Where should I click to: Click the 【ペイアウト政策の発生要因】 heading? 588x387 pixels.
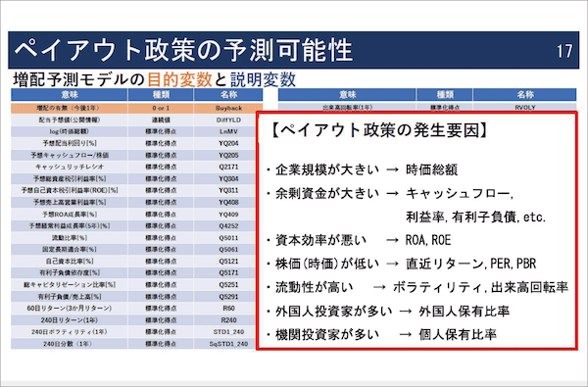378,130
